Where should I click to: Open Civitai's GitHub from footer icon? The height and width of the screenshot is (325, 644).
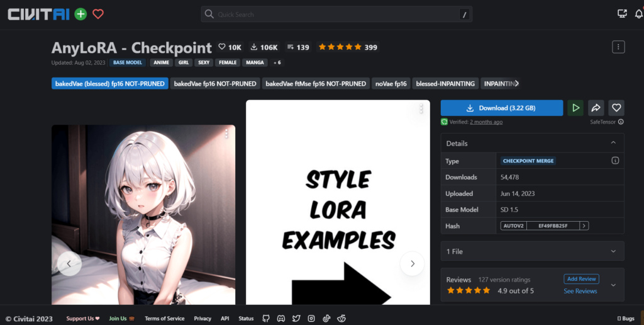[x=266, y=319]
